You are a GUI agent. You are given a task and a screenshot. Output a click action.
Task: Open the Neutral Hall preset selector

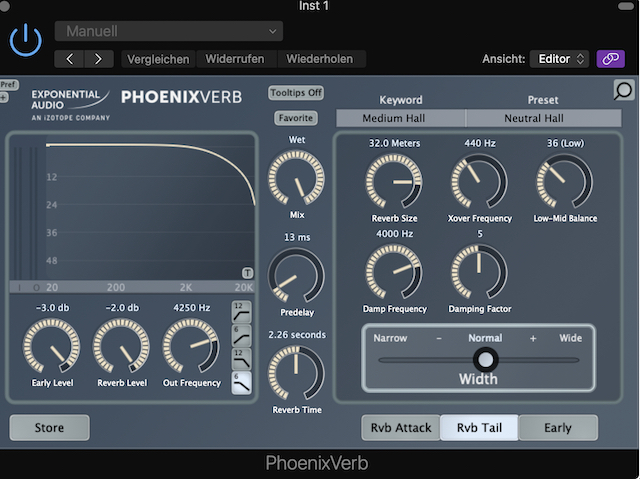point(544,118)
